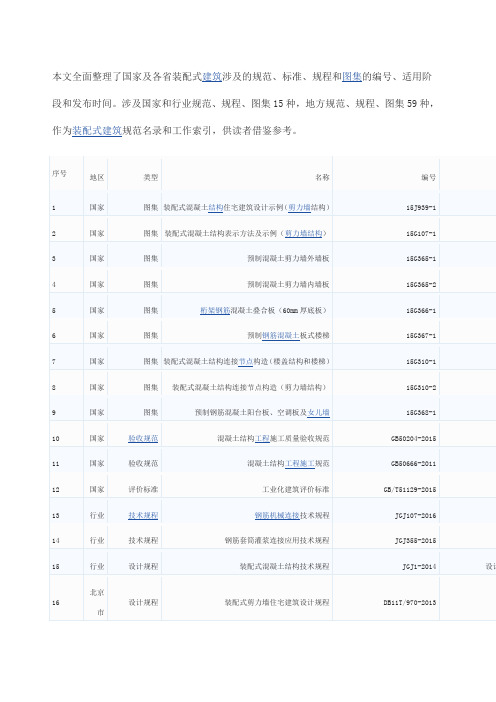The width and height of the screenshot is (496, 702).
Task: Open the 剪力墙结构 link in row 2
Action: pyautogui.click(x=304, y=233)
